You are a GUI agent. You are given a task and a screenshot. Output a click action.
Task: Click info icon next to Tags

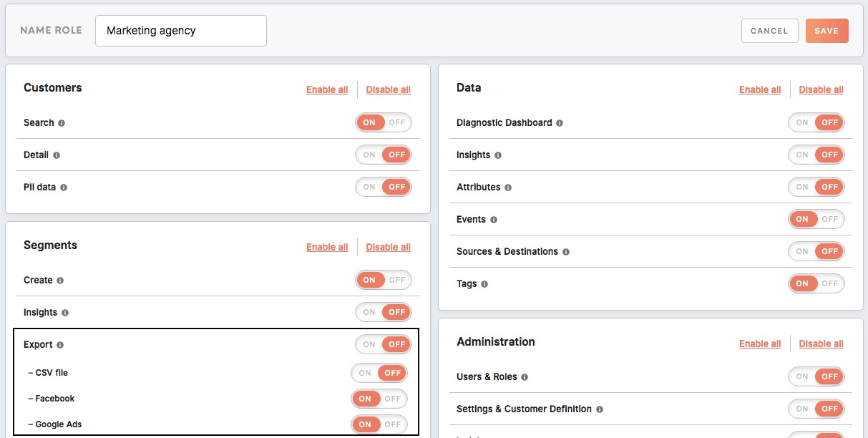pos(484,284)
